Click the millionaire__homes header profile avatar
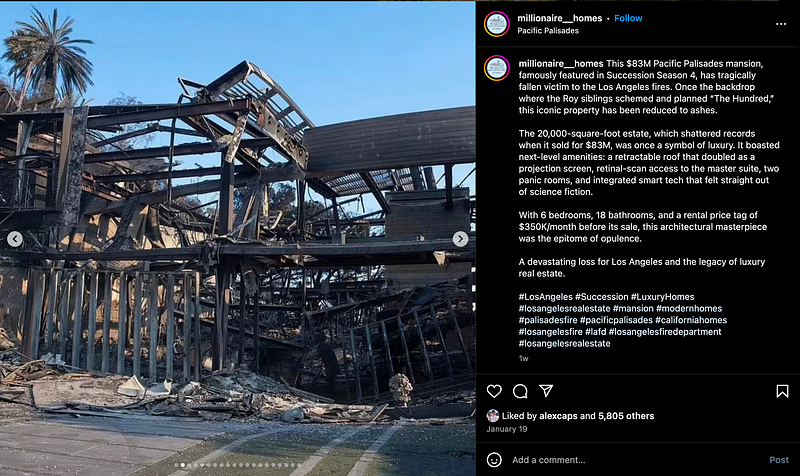The height and width of the screenshot is (476, 800). tap(496, 24)
